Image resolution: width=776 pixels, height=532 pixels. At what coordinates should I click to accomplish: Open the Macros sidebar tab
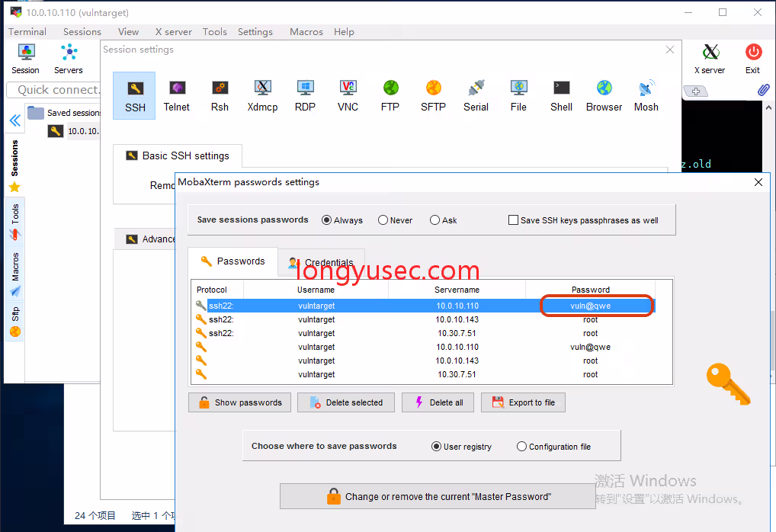click(x=14, y=274)
